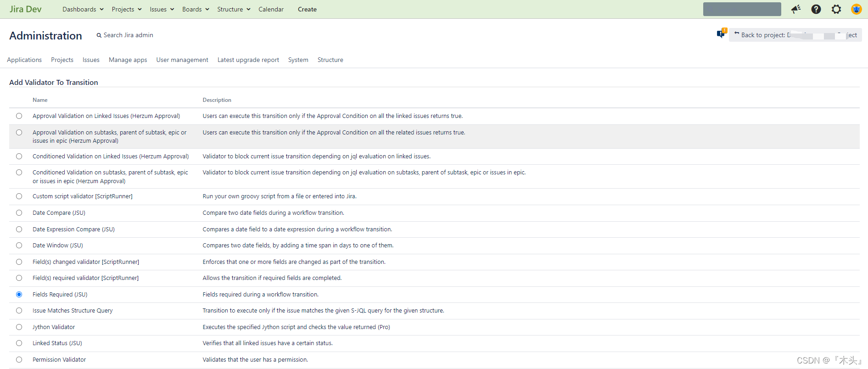The height and width of the screenshot is (369, 868).
Task: Expand the Issues dropdown in top bar
Action: pos(162,9)
